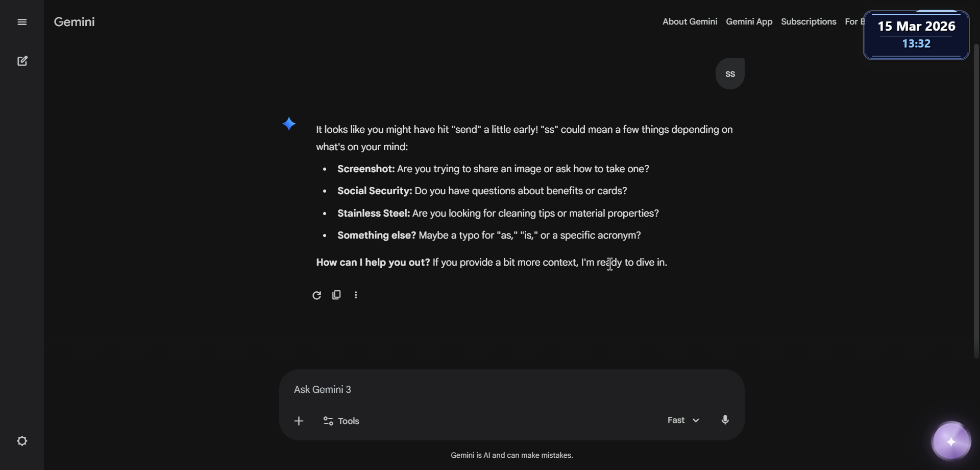Click the Gemini logo text
Viewport: 980px width, 470px height.
75,22
